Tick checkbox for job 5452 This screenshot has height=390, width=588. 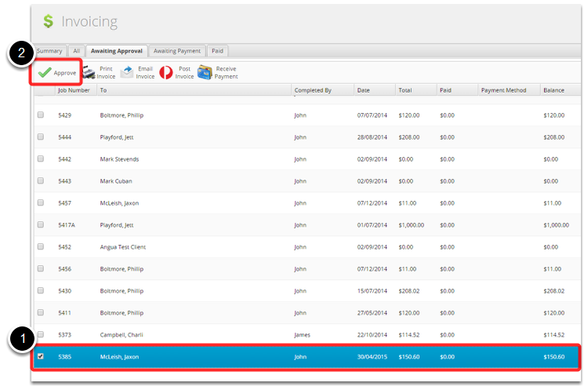(x=41, y=246)
